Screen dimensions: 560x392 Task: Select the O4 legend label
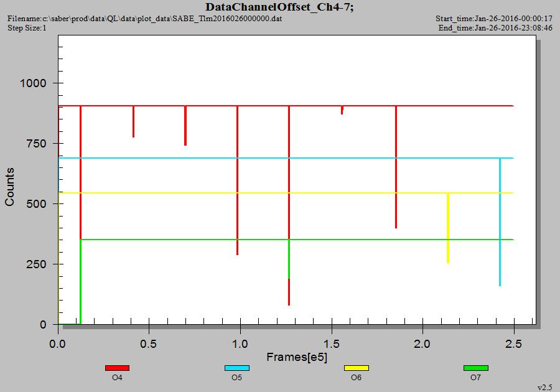pos(117,377)
